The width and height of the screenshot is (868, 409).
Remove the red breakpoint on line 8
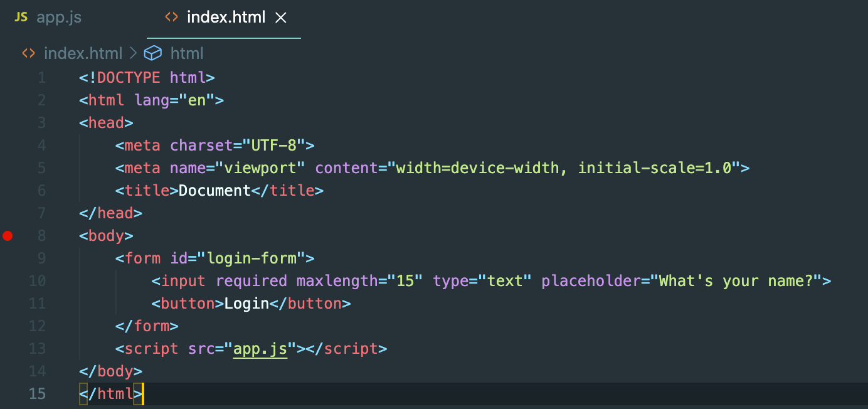coord(8,236)
